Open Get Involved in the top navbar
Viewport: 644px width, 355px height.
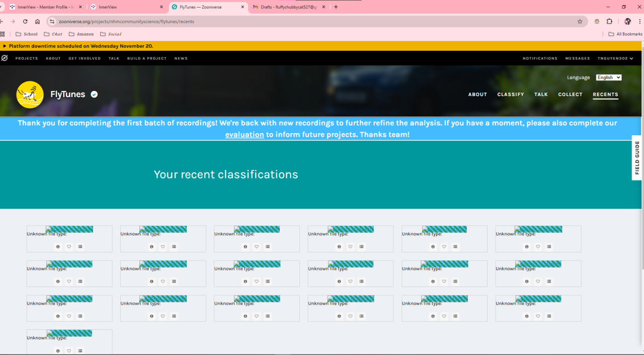point(85,58)
